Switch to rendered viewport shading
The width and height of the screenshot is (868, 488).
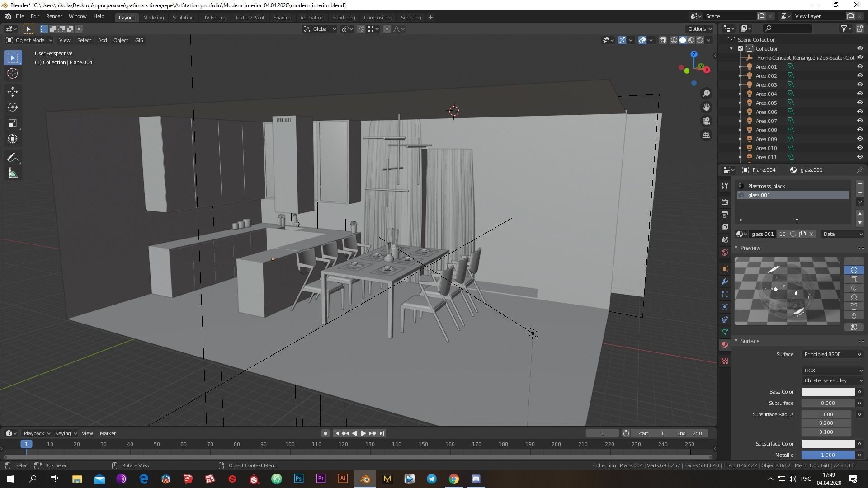[x=700, y=40]
